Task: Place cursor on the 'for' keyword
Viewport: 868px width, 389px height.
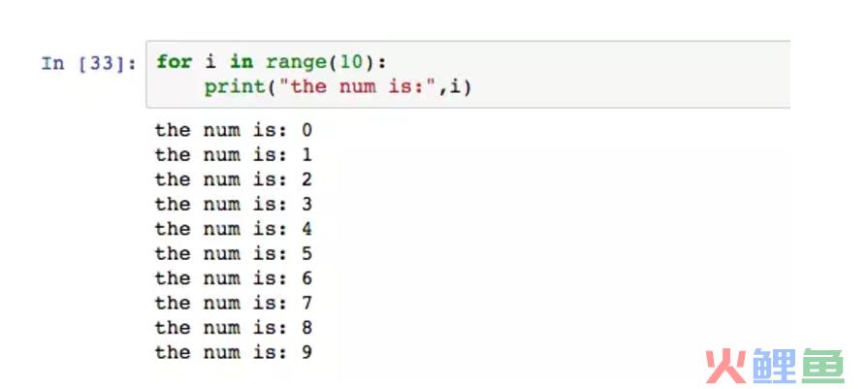Action: 175,62
